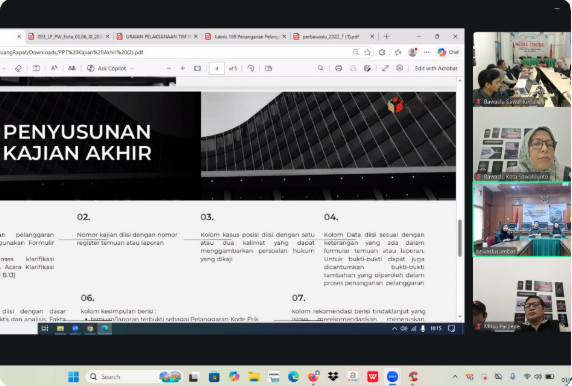Click Ask Copilot in PDF toolbar
The width and height of the screenshot is (572, 386).
(x=107, y=68)
